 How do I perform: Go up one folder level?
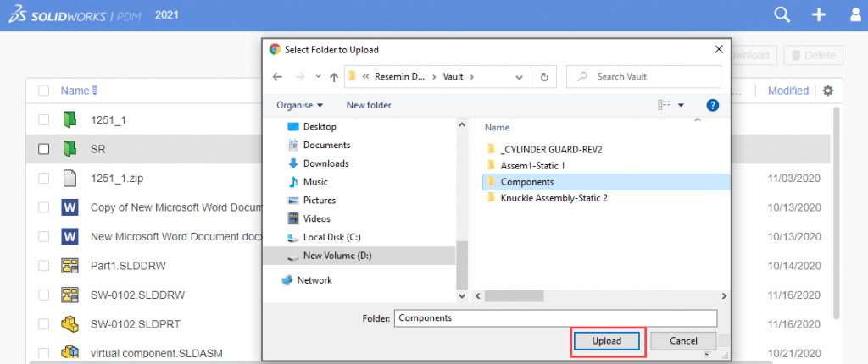(x=332, y=76)
